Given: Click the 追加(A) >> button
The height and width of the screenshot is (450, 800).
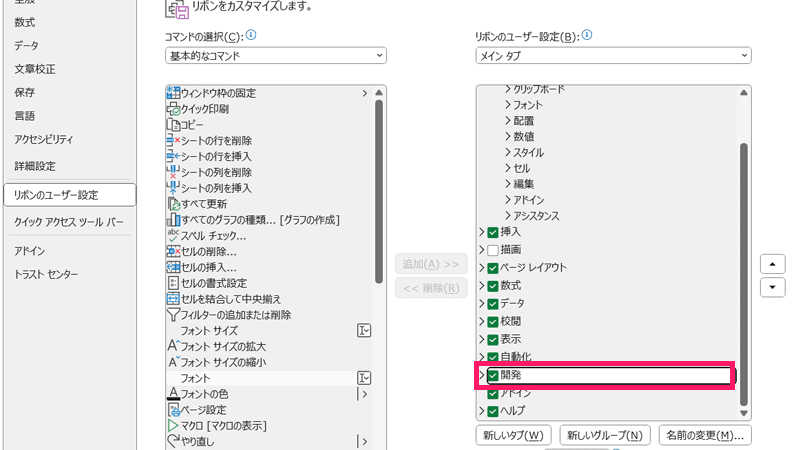Looking at the screenshot, I should click(431, 264).
